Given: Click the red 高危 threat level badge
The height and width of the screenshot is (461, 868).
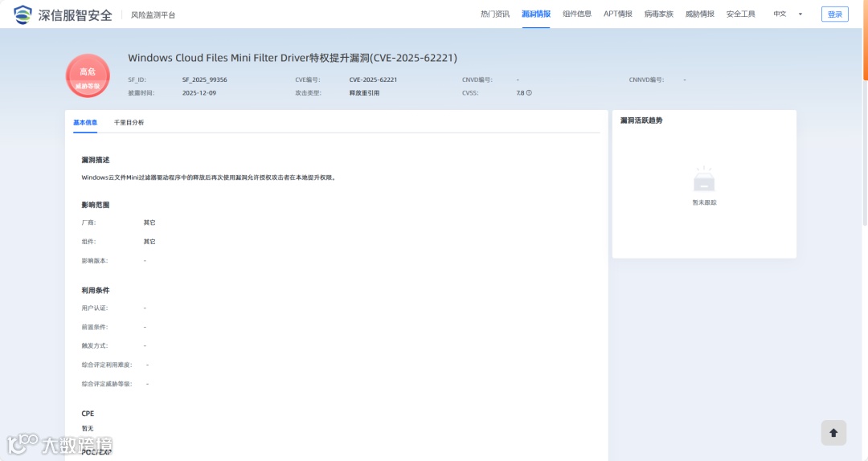Looking at the screenshot, I should click(x=88, y=75).
